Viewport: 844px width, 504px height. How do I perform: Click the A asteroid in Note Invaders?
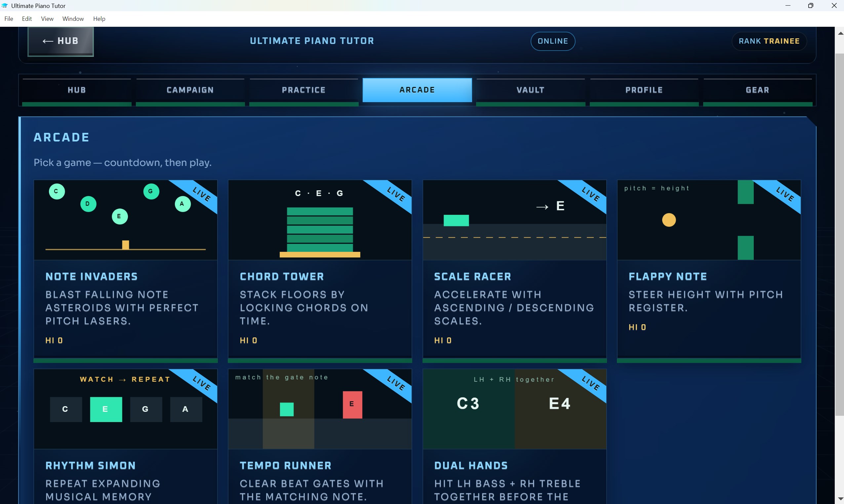click(183, 204)
